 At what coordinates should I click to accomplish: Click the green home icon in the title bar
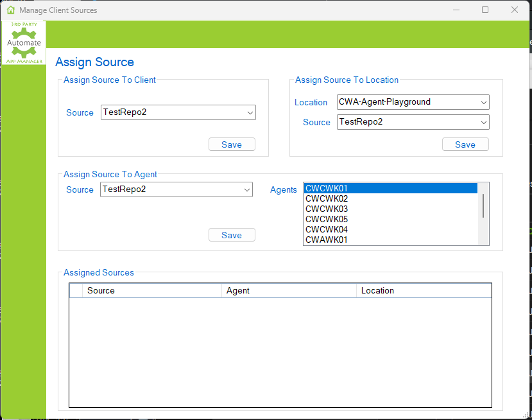tap(9, 10)
